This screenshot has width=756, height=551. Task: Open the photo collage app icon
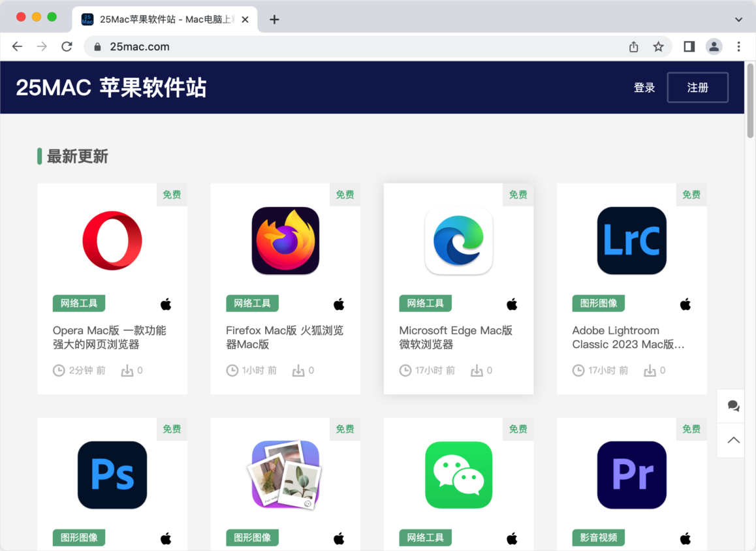285,475
